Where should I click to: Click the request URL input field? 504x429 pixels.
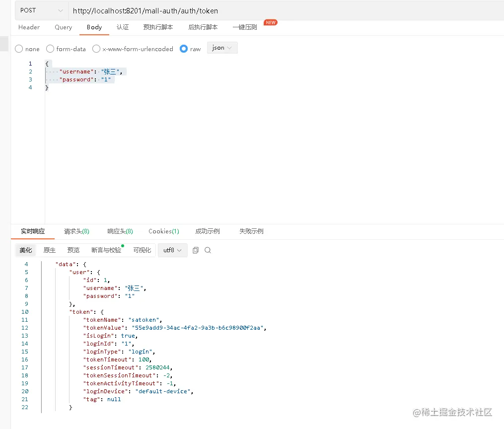[286, 10]
